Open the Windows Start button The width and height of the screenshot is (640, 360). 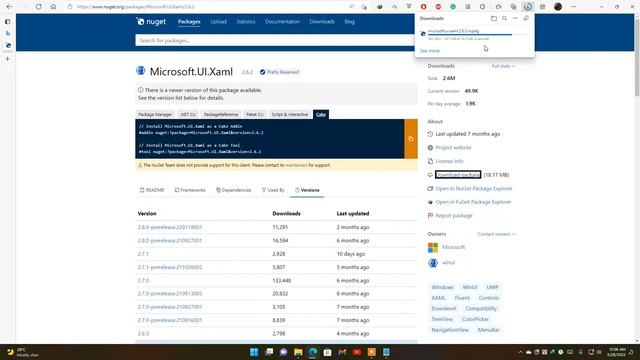[254, 352]
